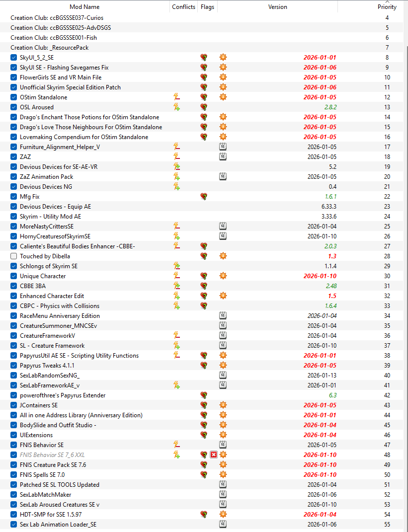408x532 pixels.
Task: Select FNIS Creature Pack SE 7.6 name
Action: click(53, 464)
